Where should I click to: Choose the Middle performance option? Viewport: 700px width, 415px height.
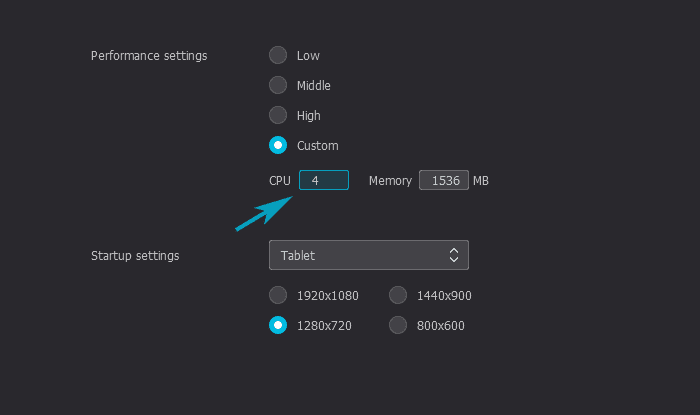coord(278,85)
